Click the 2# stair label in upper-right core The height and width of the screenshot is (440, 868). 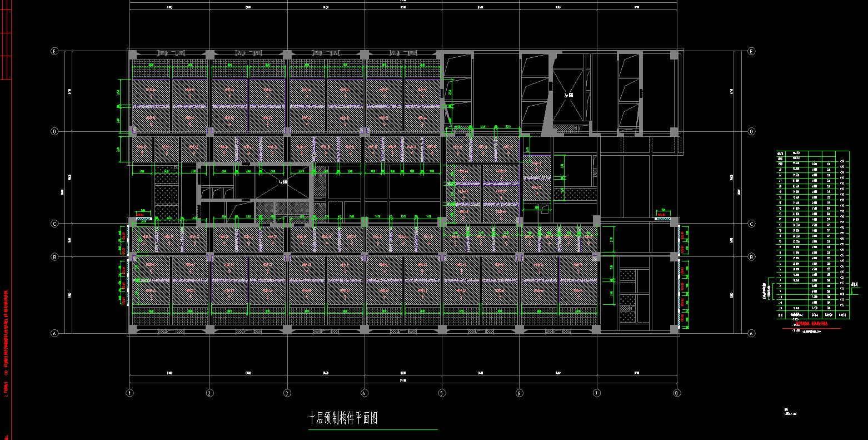(568, 96)
